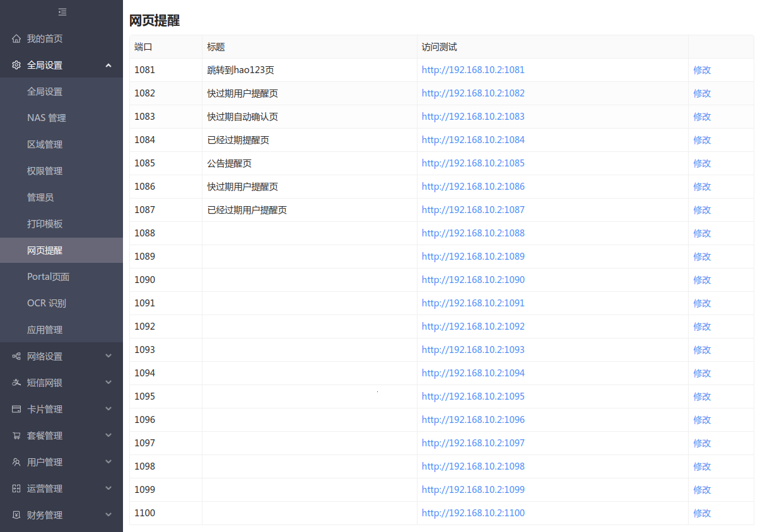This screenshot has height=532, width=760.
Task: Open test link http://192.168.10.2:1081
Action: click(473, 70)
